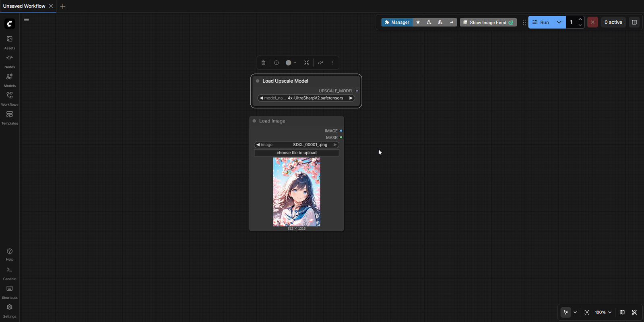Screen dimensions: 644x322
Task: Open the Help center
Action: pos(10,254)
